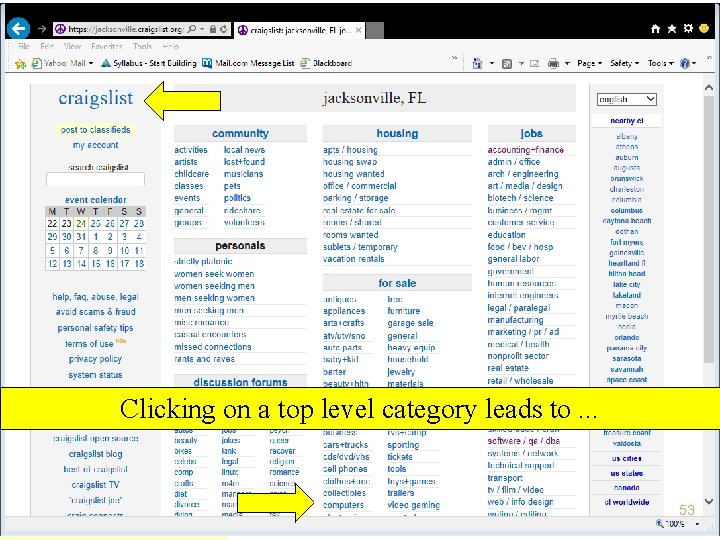Click the Home page icon in command bar

click(478, 63)
